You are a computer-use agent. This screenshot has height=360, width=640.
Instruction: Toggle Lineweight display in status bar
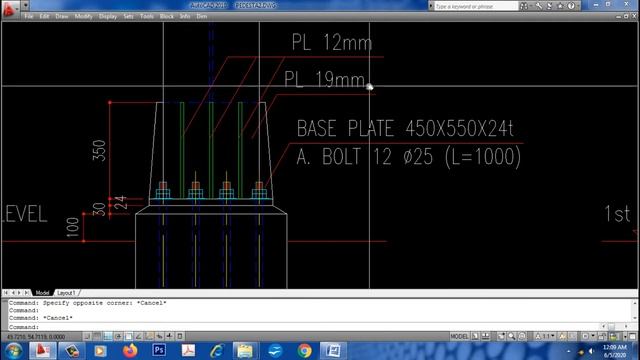pos(169,336)
